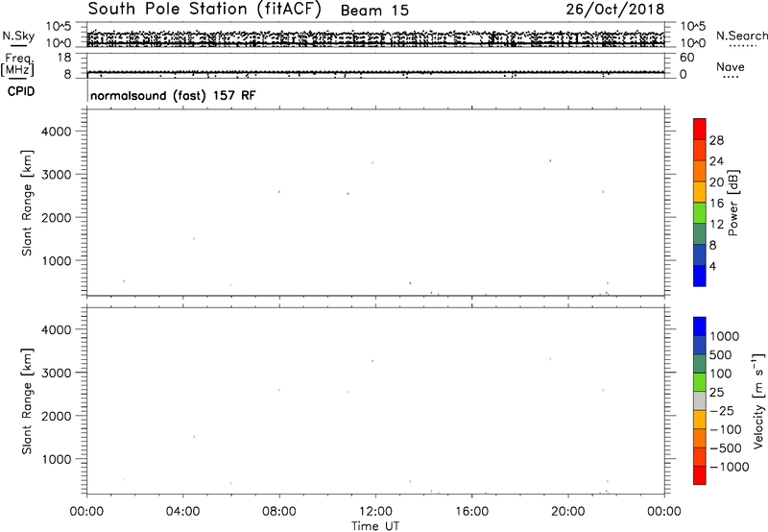
Task: Click the 'Time UT' axis label
Action: [x=375, y=526]
